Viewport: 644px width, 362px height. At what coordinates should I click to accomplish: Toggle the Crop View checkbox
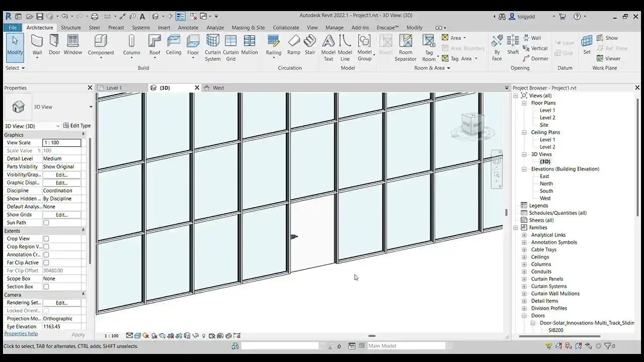(46, 239)
